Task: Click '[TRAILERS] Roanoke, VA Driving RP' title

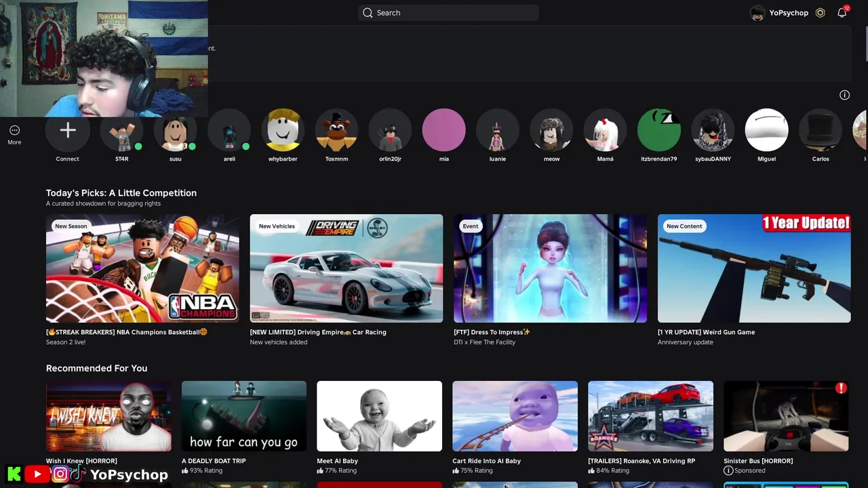Action: pyautogui.click(x=642, y=461)
